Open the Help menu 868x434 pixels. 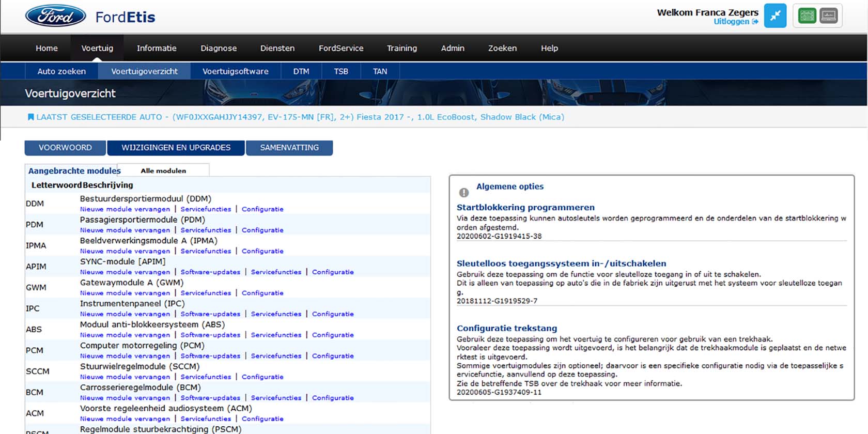(x=549, y=48)
